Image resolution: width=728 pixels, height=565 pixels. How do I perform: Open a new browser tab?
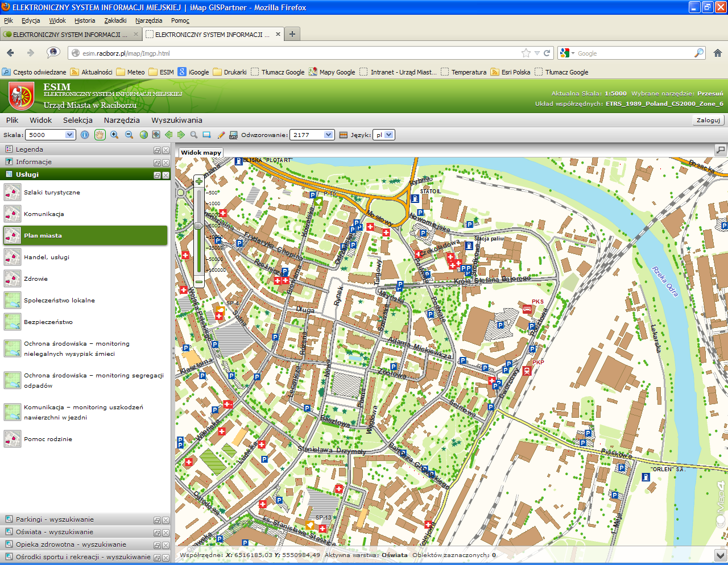point(292,34)
